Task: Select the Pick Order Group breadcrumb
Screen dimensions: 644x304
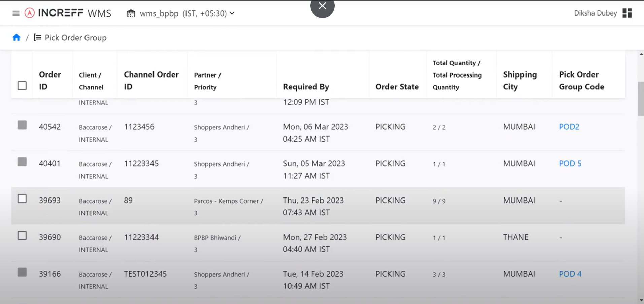Action: [x=76, y=37]
